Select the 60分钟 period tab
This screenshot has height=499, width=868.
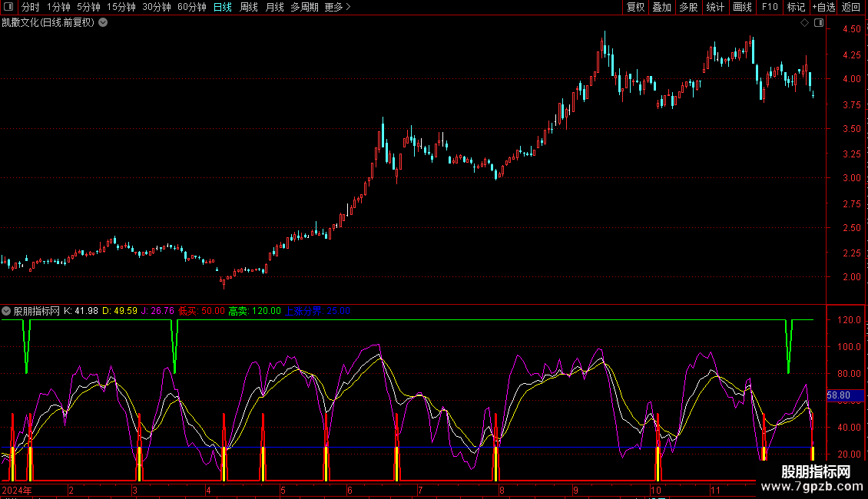pyautogui.click(x=192, y=7)
